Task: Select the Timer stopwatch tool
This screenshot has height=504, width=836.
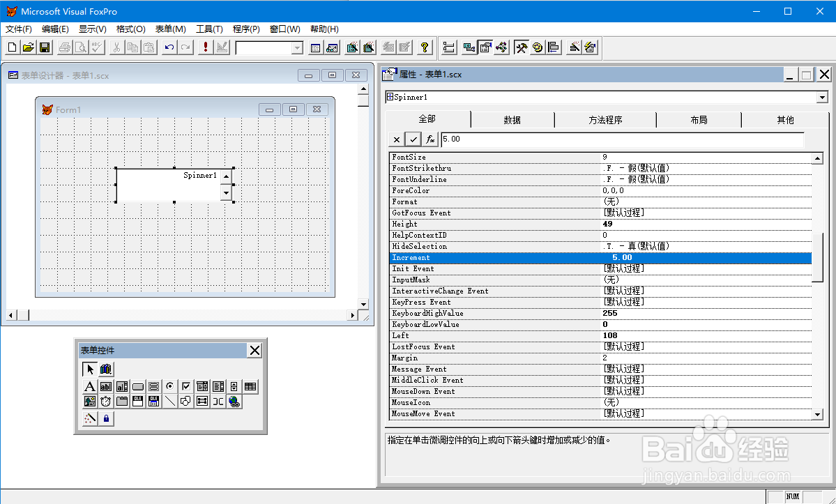Action: point(105,401)
